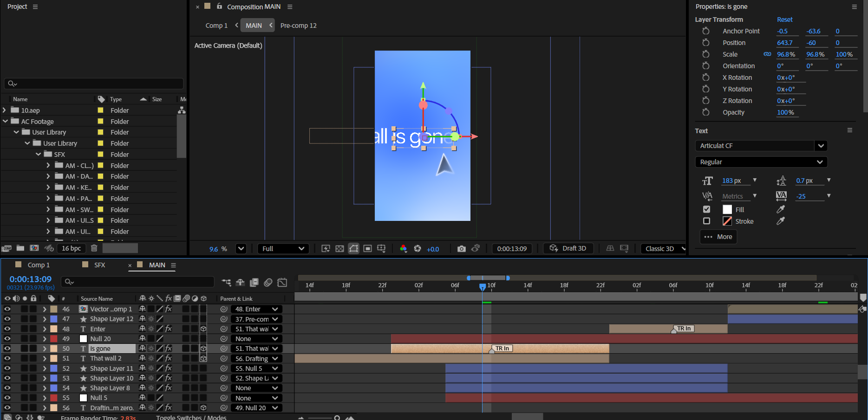
Task: Click the Reset link for Layer Transform
Action: point(784,19)
